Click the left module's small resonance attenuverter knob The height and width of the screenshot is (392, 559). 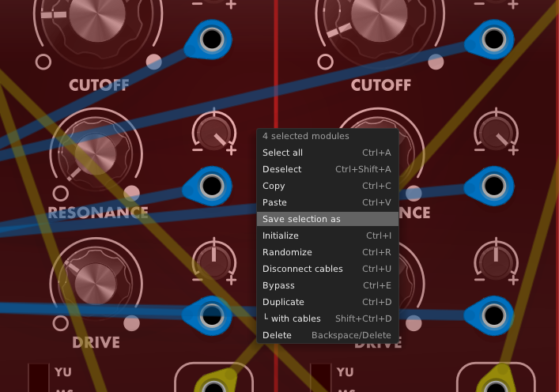point(214,132)
